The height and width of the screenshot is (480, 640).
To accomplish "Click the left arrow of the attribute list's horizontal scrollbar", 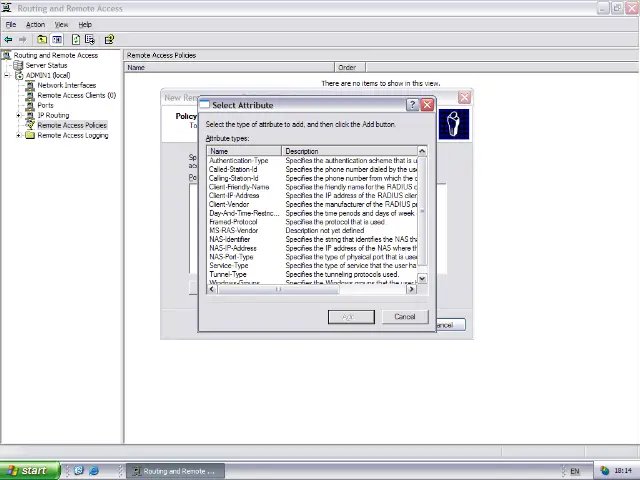I will (x=211, y=289).
